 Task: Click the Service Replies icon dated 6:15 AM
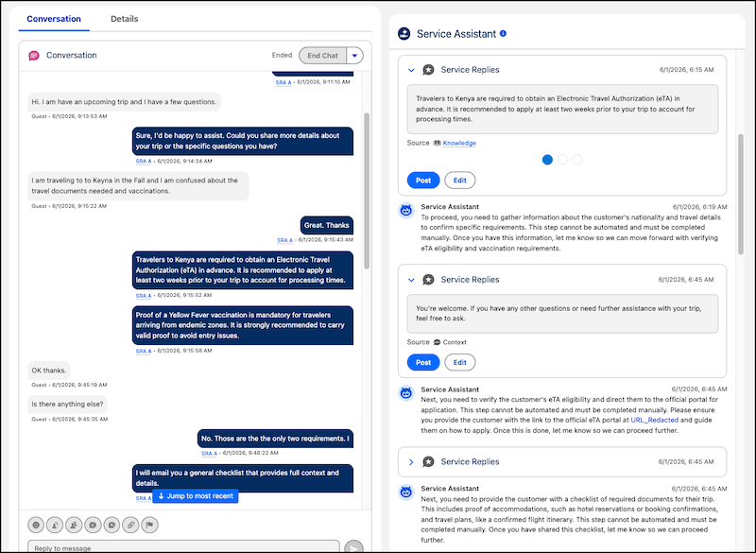[428, 70]
